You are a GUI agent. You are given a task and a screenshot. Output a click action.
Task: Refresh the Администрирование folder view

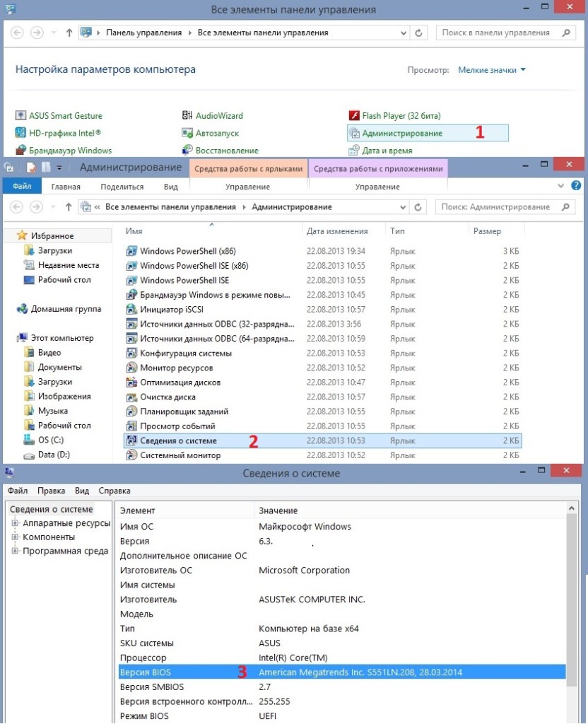(418, 207)
